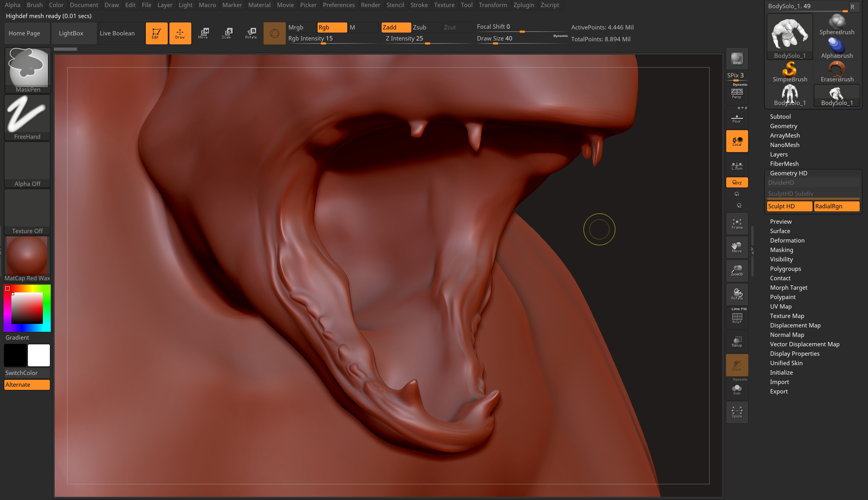The height and width of the screenshot is (500, 868).
Task: Click the Zoom3D icon
Action: (737, 271)
